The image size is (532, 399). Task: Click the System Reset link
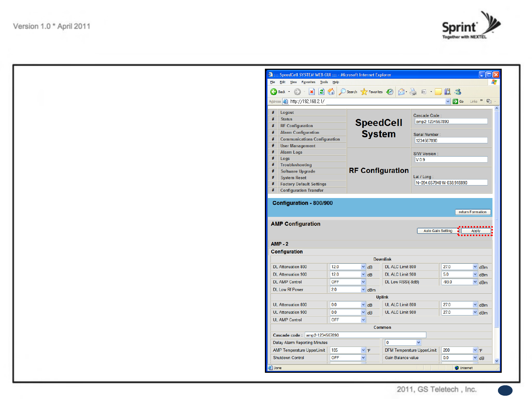point(293,177)
